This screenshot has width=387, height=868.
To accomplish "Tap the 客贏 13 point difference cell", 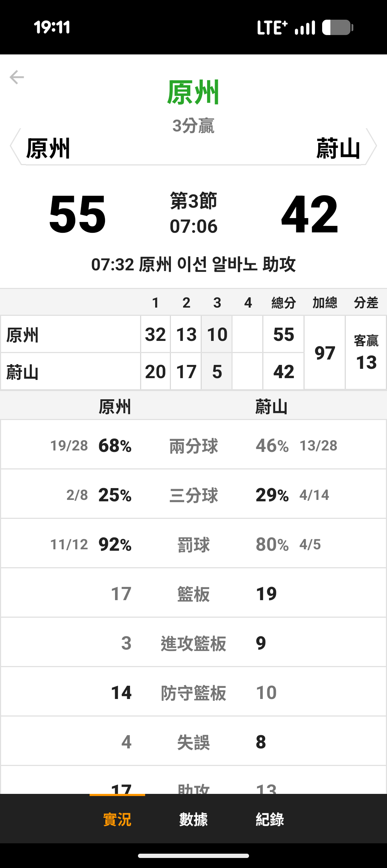I will pos(366,353).
